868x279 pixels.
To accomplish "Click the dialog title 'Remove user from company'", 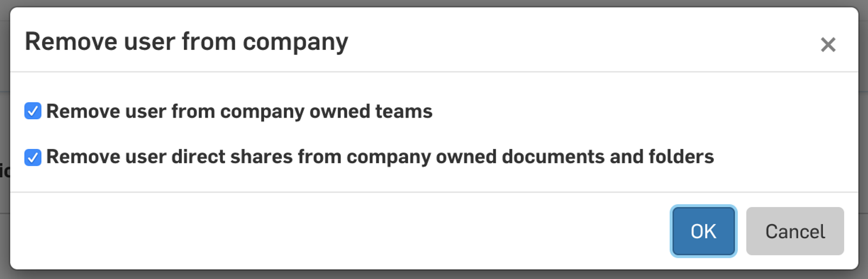I will pyautogui.click(x=187, y=42).
